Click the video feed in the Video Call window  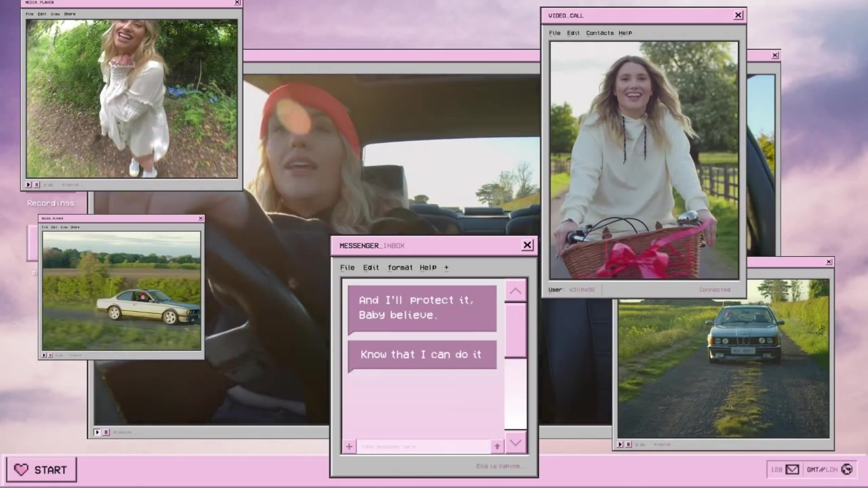point(644,160)
